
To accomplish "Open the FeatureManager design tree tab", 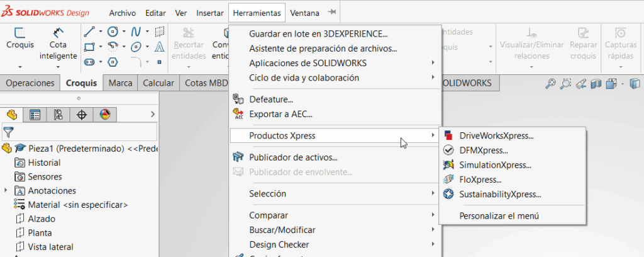I will point(11,115).
